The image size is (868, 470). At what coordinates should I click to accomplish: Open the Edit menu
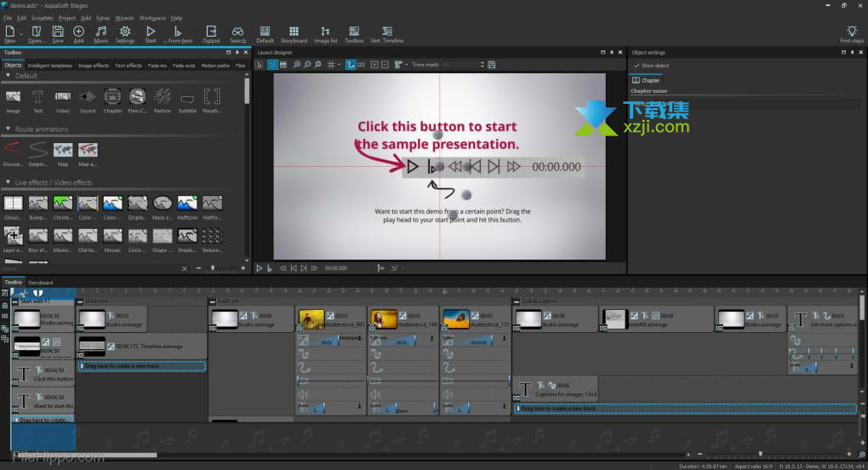(x=21, y=18)
